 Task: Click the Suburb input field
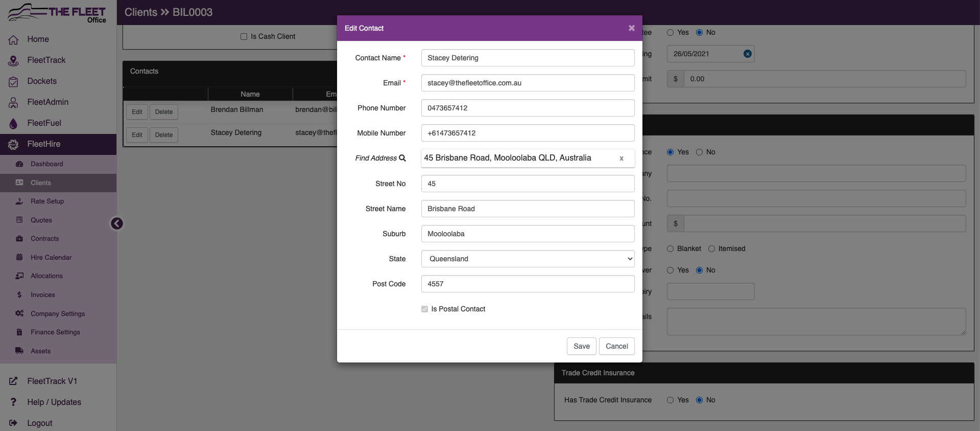tap(528, 234)
